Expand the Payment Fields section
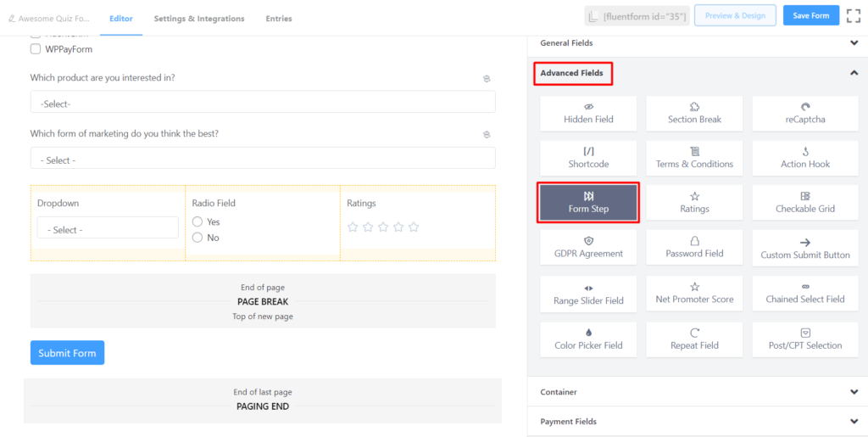Screen dimensions: 868x437 click(697, 421)
